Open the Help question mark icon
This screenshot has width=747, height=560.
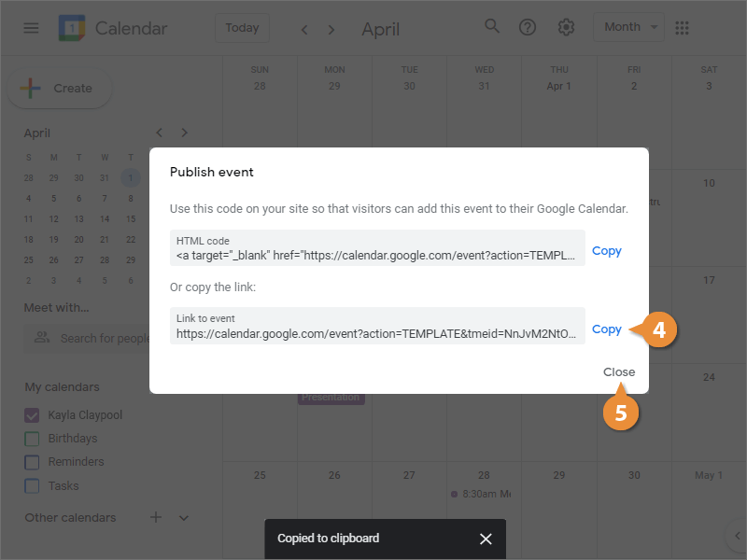click(528, 27)
